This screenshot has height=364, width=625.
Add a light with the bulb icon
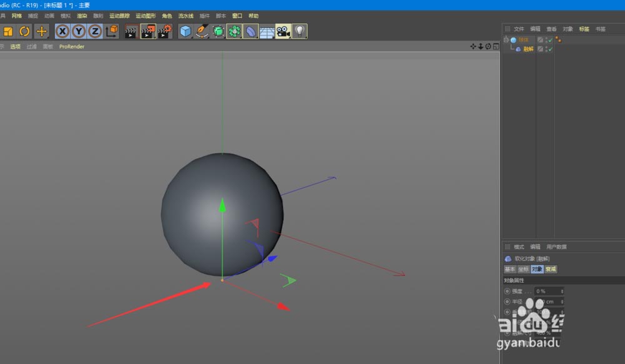click(x=300, y=31)
